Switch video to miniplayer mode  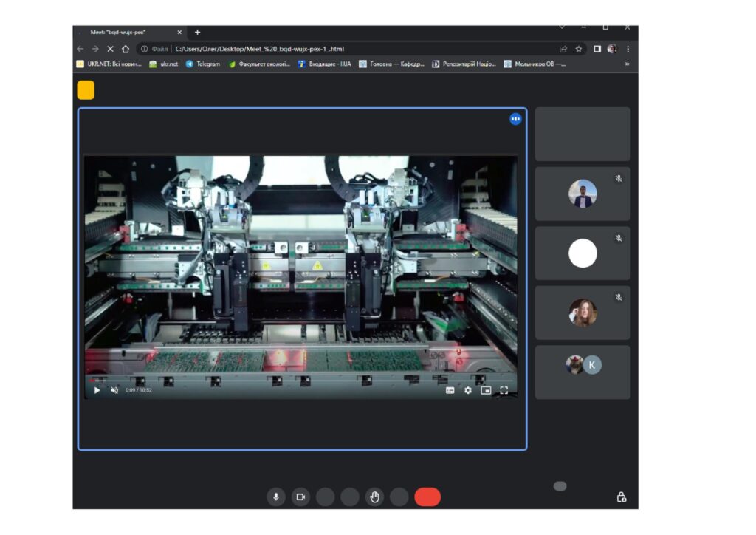[486, 390]
